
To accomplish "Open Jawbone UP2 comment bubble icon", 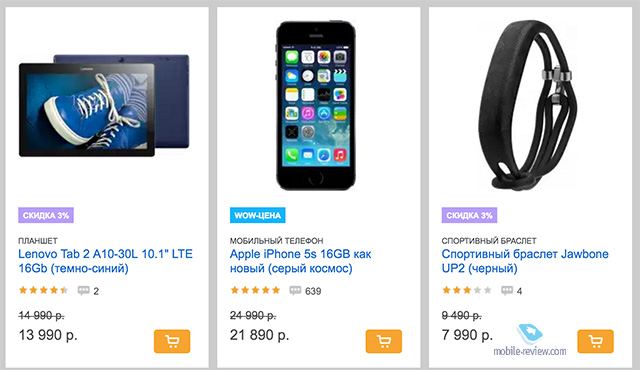I will (507, 290).
